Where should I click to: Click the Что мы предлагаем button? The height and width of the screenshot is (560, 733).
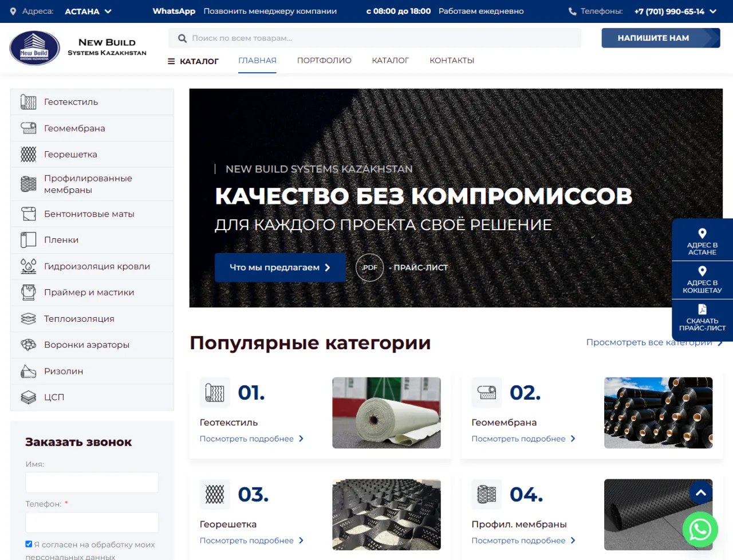point(280,267)
